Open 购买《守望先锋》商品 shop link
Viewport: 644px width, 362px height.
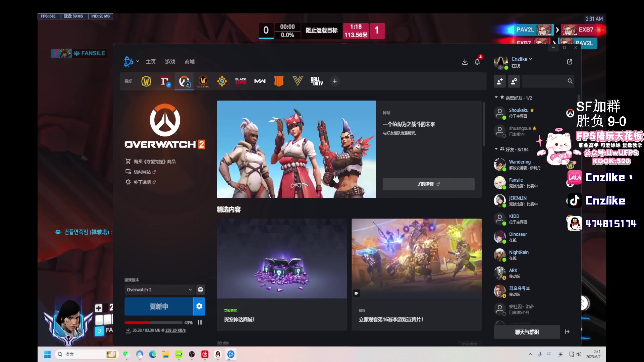tap(151, 162)
